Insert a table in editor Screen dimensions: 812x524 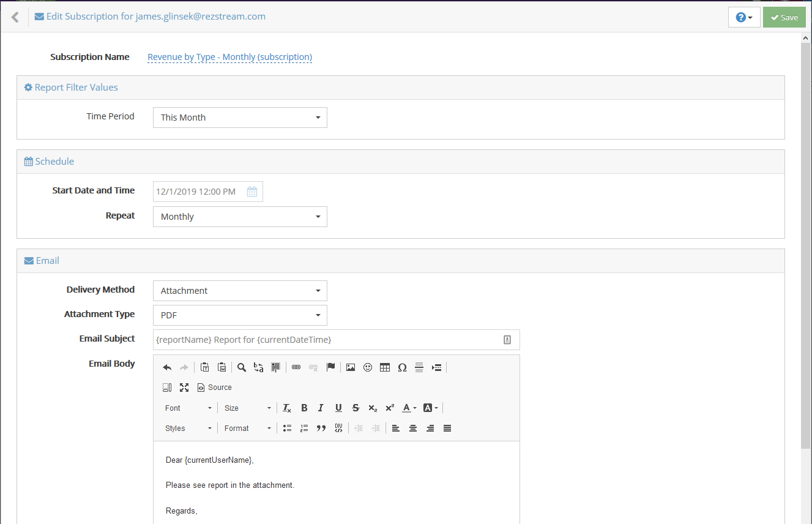click(x=385, y=367)
